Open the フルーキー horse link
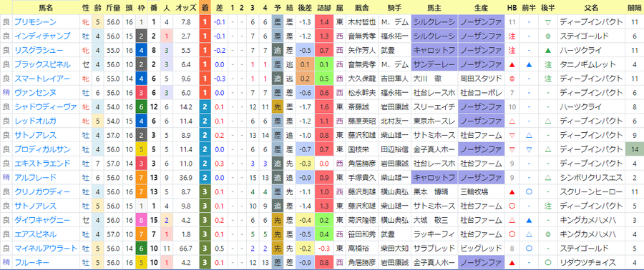This screenshot has width=644, height=270. [32, 263]
